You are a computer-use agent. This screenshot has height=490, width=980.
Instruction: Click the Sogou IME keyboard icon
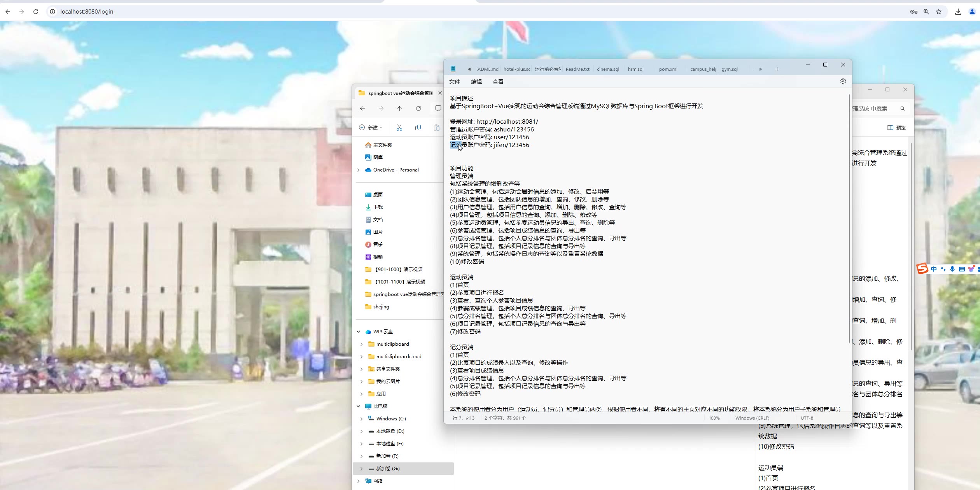962,269
